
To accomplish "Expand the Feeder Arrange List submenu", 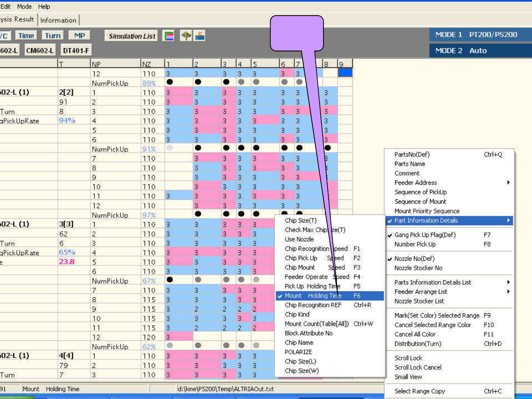I will [421, 292].
